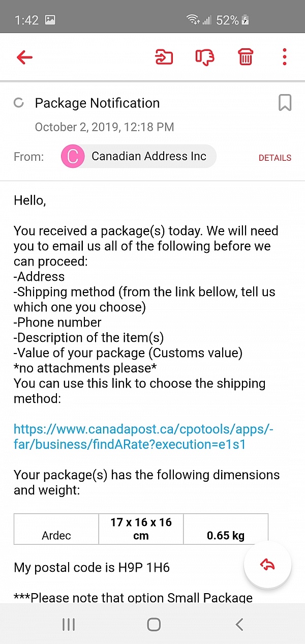Expand sender DETAILS
The image size is (305, 644).
pyautogui.click(x=274, y=158)
